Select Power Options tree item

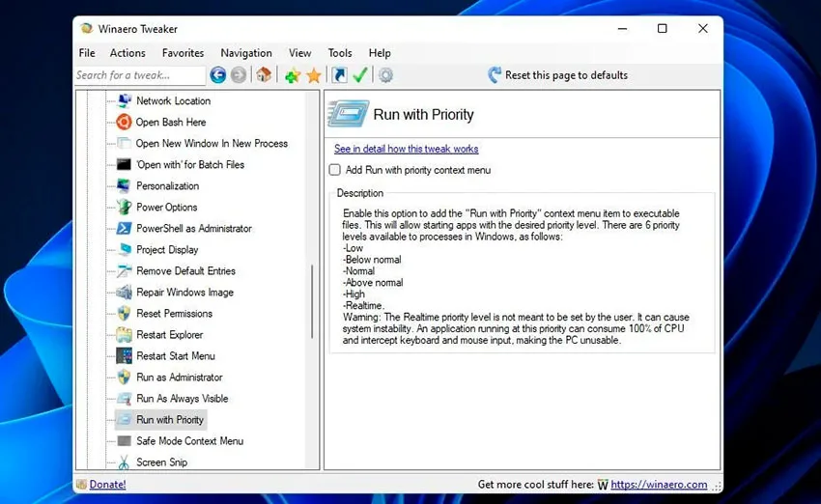[x=166, y=207]
